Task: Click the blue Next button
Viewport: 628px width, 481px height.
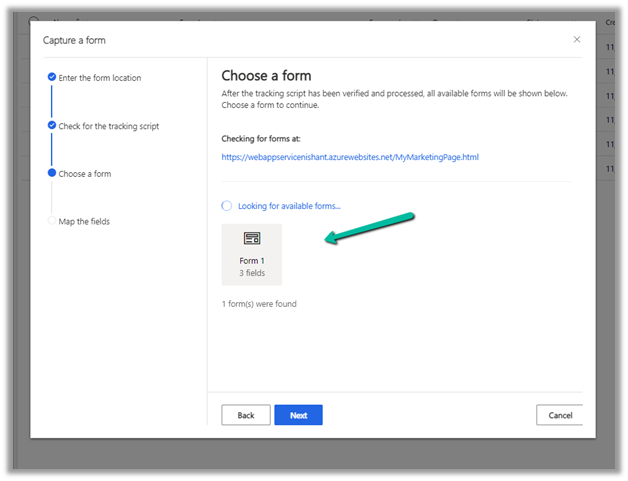Action: (x=298, y=415)
